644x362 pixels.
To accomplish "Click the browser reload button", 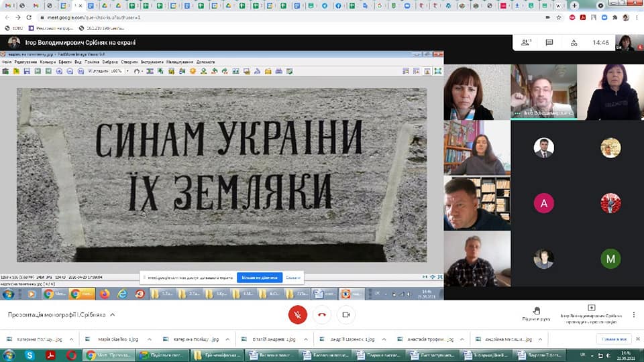I will (x=30, y=17).
